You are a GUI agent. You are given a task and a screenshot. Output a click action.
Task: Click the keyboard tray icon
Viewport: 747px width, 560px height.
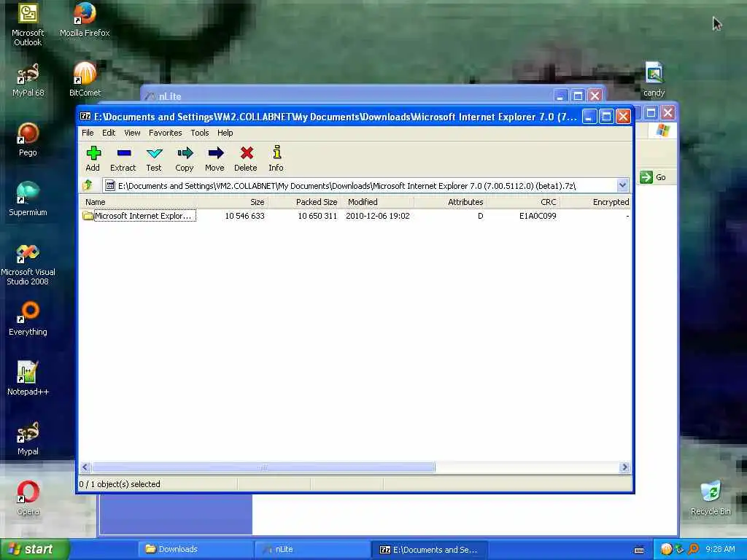pos(639,550)
